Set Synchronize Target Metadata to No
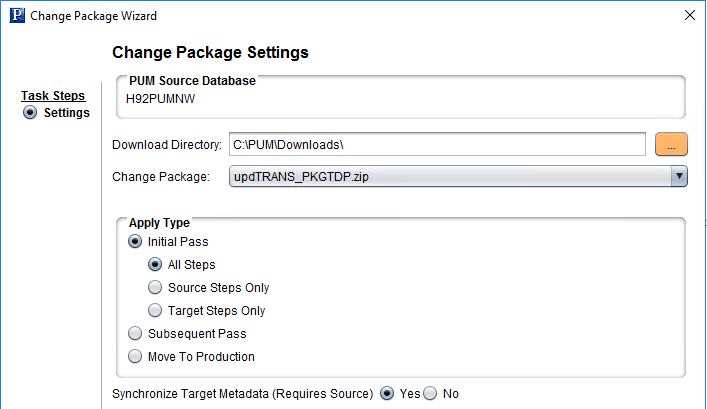This screenshot has height=409, width=707. pos(431,394)
